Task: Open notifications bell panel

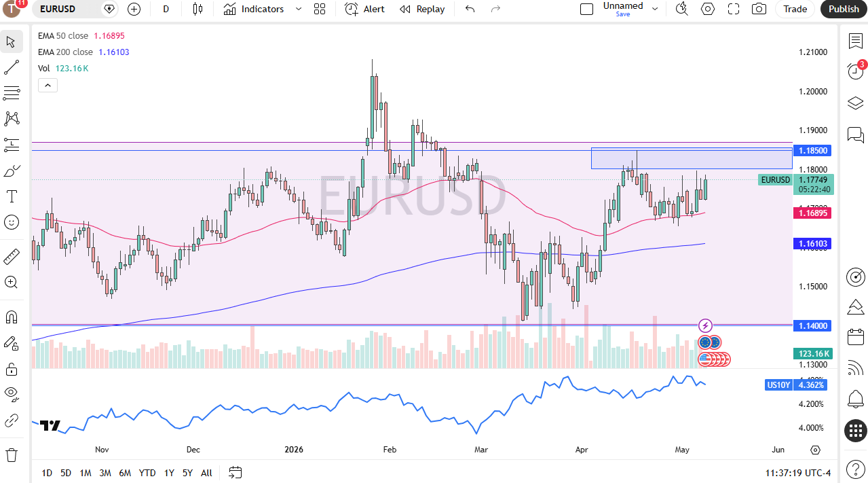Action: point(855,399)
